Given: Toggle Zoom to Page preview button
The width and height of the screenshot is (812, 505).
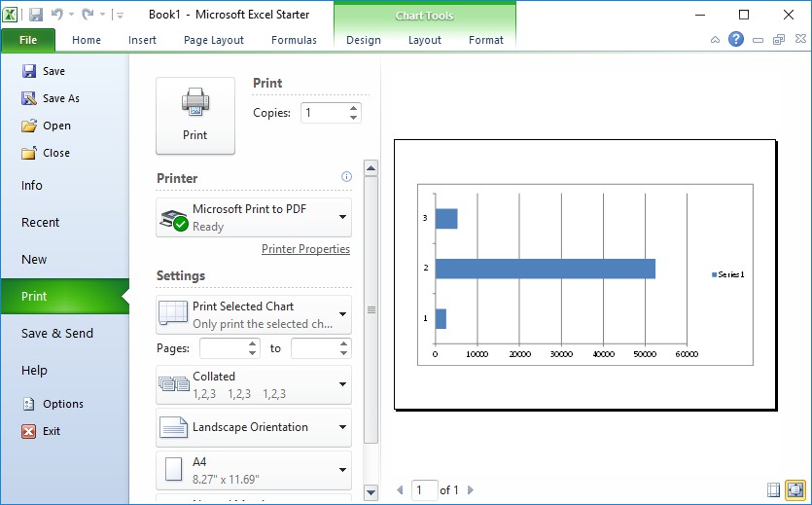Looking at the screenshot, I should click(x=795, y=489).
